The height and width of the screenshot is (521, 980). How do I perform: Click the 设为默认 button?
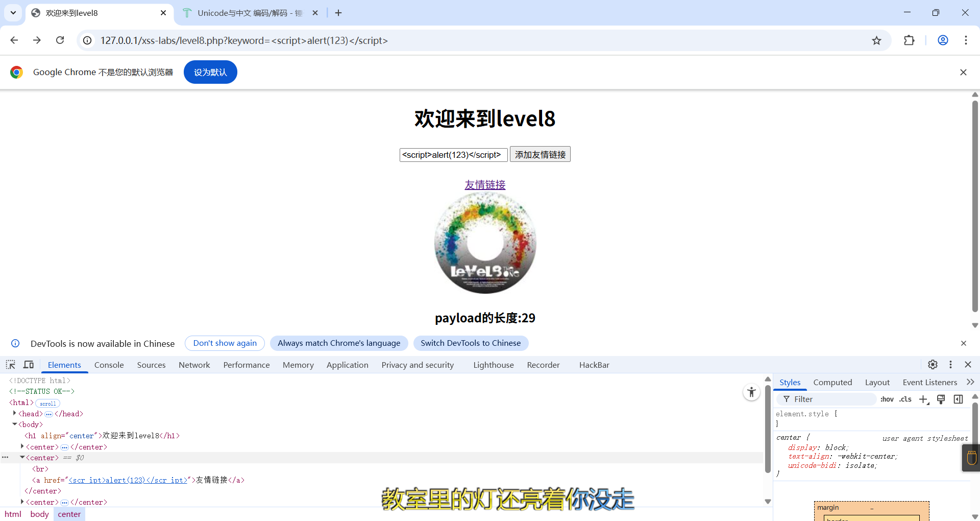coord(210,72)
